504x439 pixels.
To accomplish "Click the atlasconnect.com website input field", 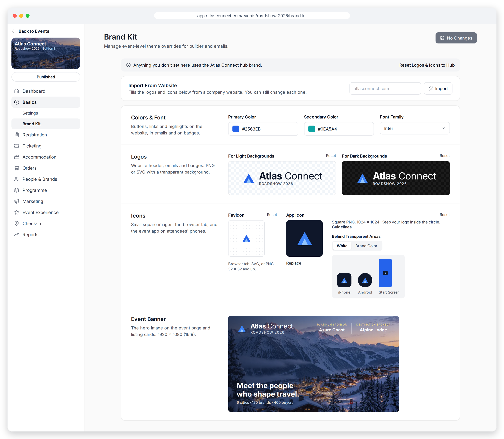I will tap(385, 88).
